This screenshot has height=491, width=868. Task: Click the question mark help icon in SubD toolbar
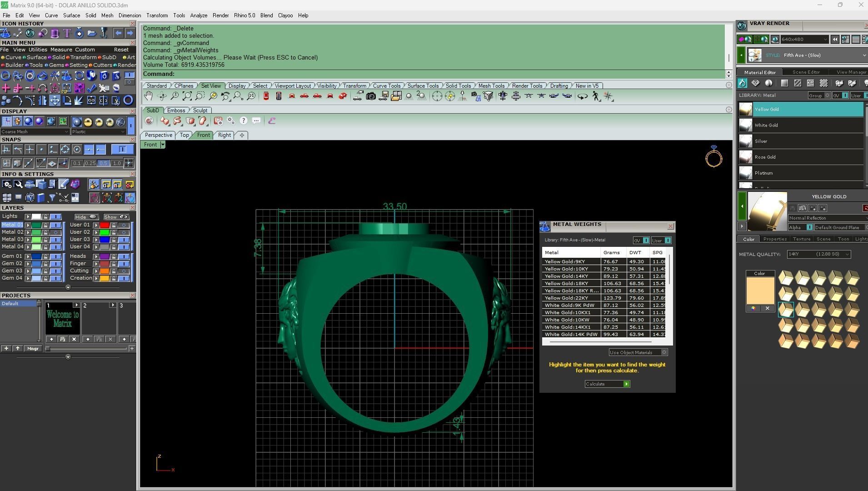[244, 120]
